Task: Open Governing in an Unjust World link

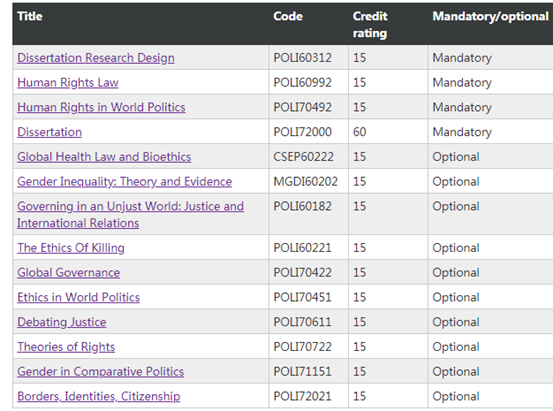Action: point(130,214)
